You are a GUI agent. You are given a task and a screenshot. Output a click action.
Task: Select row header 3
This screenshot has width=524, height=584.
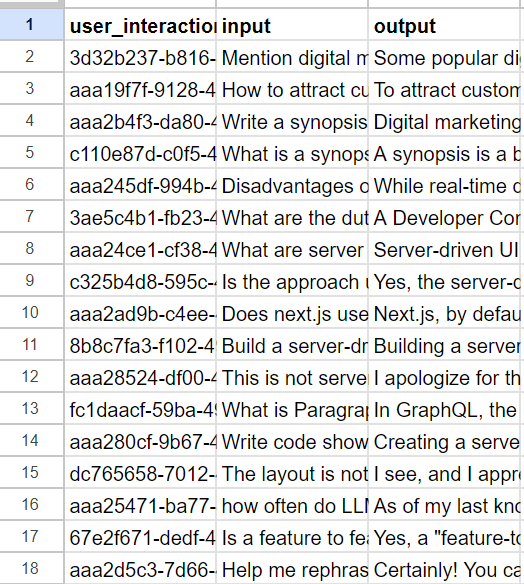[32, 89]
